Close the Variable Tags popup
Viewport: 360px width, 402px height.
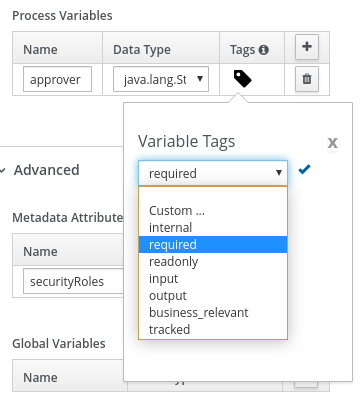point(332,143)
